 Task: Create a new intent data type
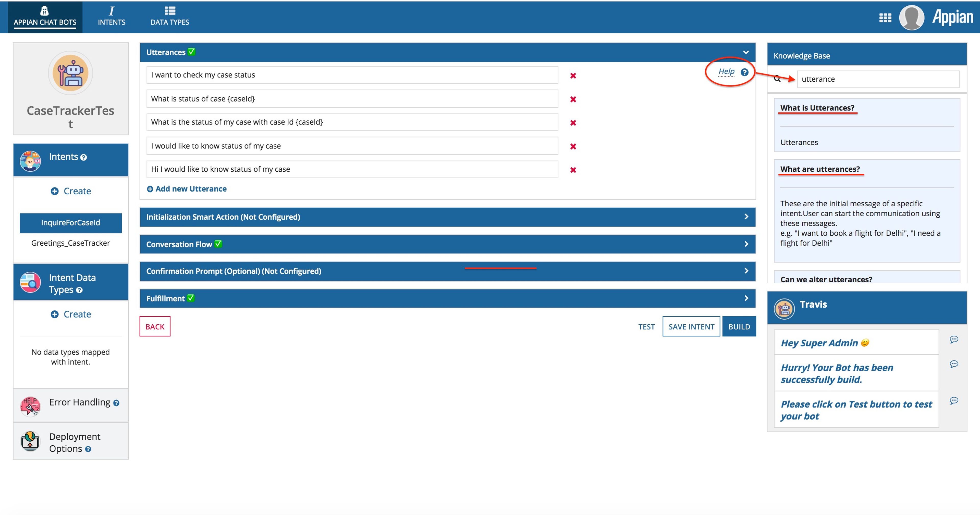[71, 314]
